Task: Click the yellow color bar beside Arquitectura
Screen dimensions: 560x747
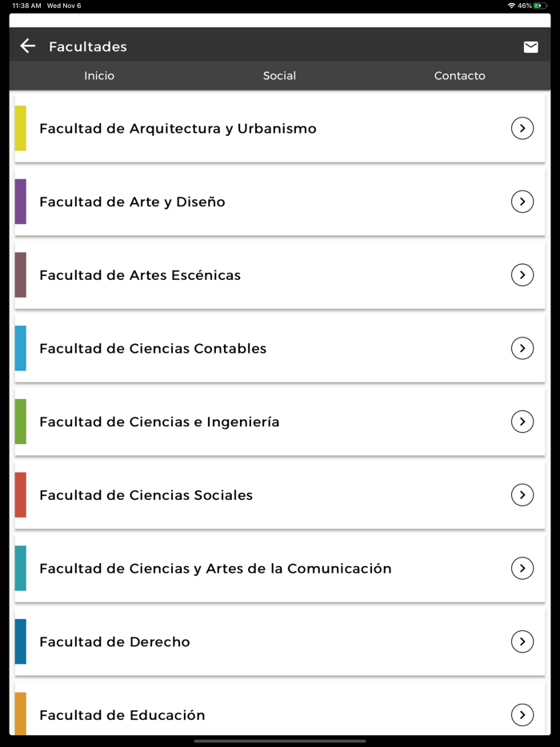Action: pos(21,128)
